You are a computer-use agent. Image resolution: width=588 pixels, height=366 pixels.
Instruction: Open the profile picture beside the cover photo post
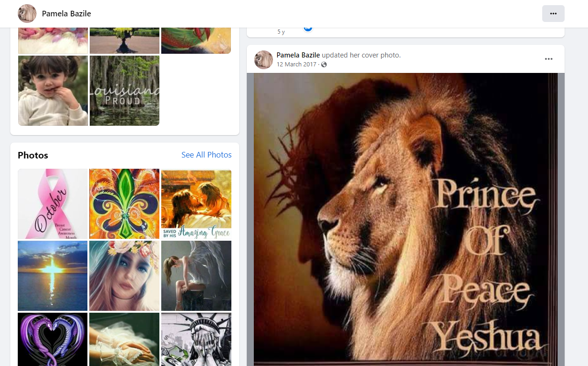click(x=264, y=60)
